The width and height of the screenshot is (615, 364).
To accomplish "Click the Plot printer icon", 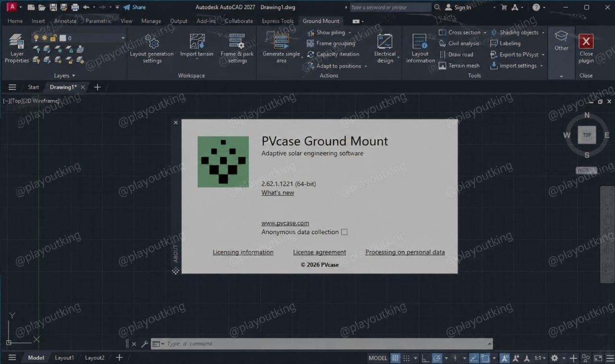I will [75, 7].
